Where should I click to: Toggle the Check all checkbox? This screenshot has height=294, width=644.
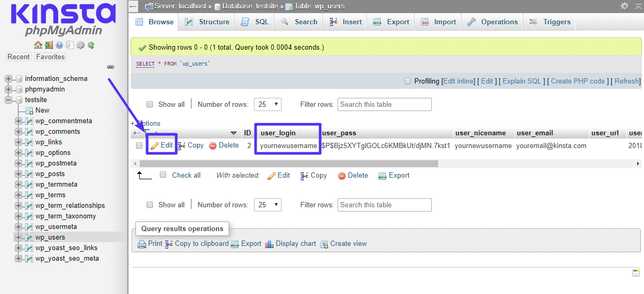[x=164, y=175]
